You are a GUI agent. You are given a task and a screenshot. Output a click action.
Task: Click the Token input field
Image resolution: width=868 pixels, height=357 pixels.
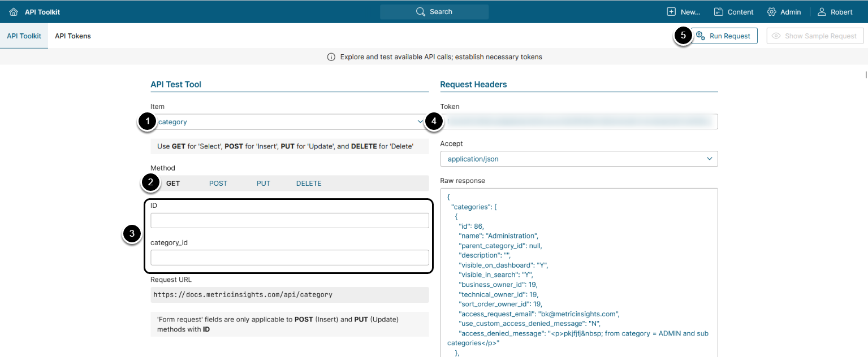579,121
